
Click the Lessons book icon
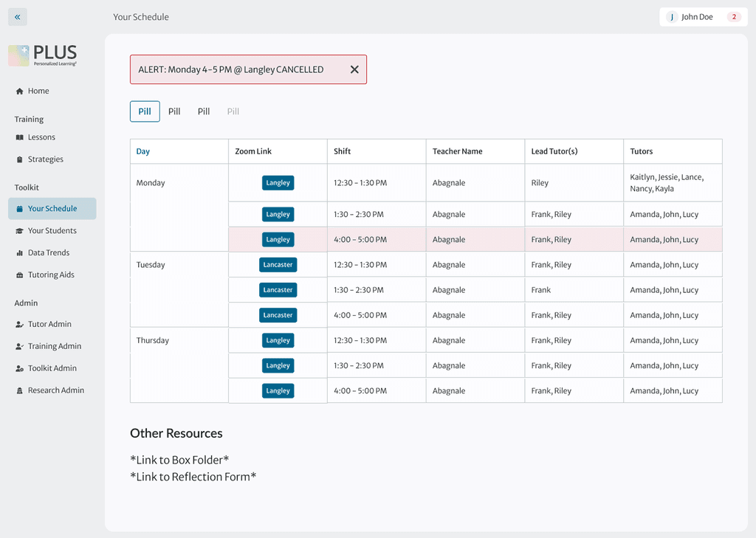pos(19,137)
